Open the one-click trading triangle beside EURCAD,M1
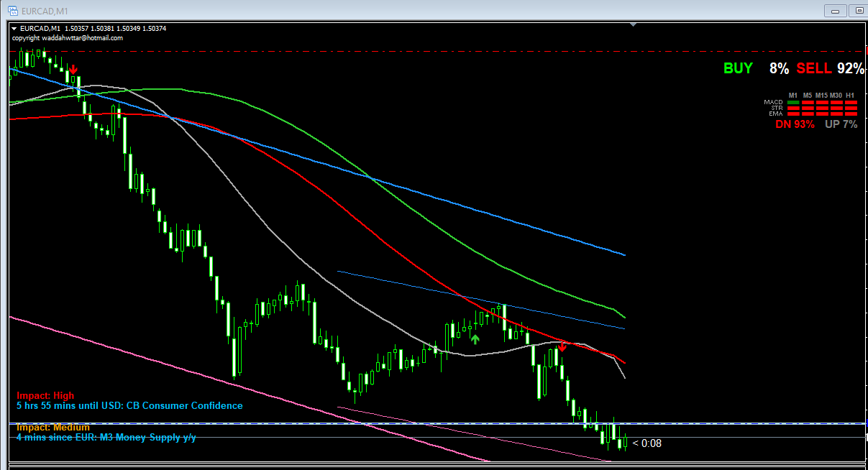Screen dimensions: 868x470 click(x=14, y=29)
